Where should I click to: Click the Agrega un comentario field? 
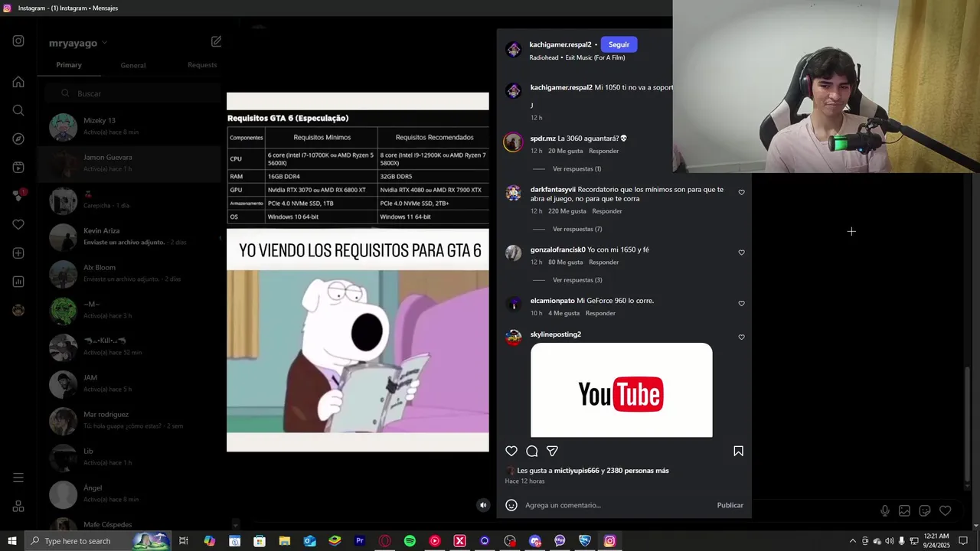pos(619,505)
